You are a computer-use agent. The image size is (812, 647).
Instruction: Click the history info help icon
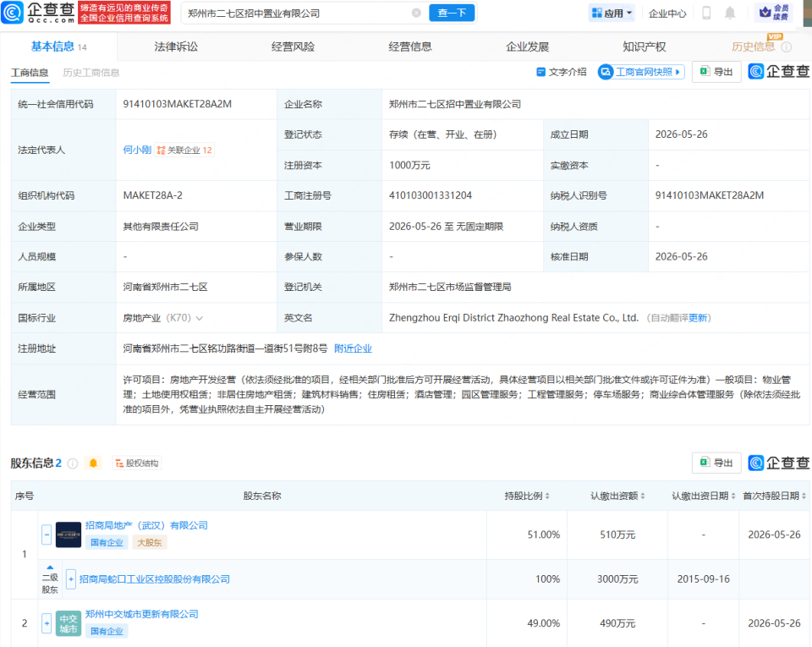786,47
